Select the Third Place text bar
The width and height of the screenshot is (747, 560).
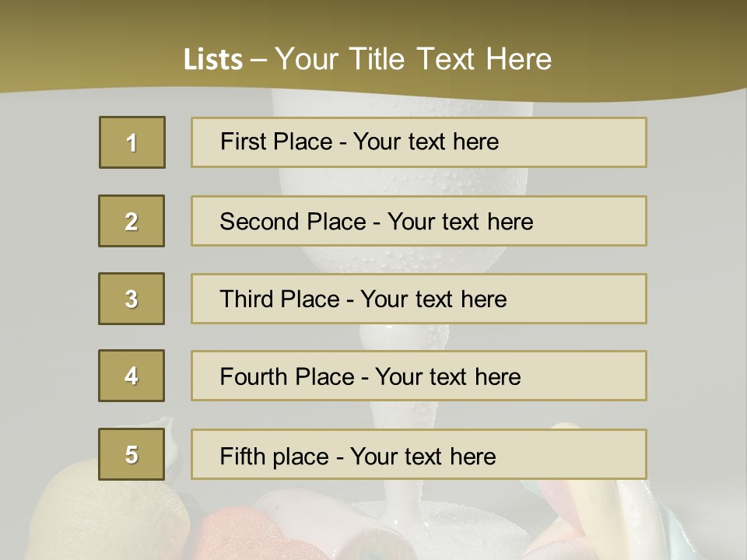pyautogui.click(x=419, y=299)
